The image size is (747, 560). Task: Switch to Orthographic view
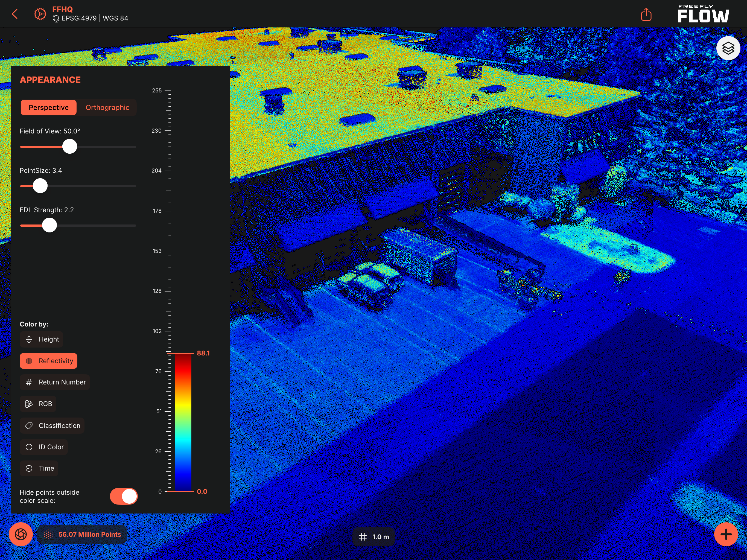(x=107, y=107)
